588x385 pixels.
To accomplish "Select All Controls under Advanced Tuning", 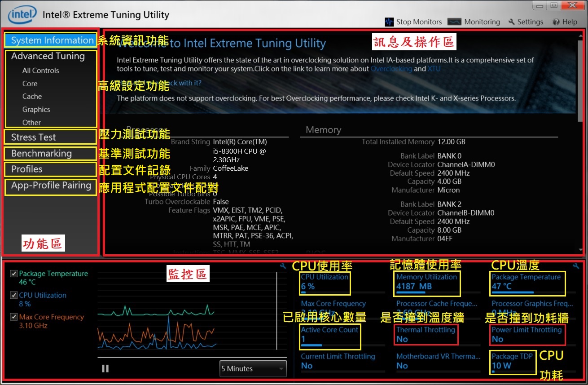I will tap(41, 71).
